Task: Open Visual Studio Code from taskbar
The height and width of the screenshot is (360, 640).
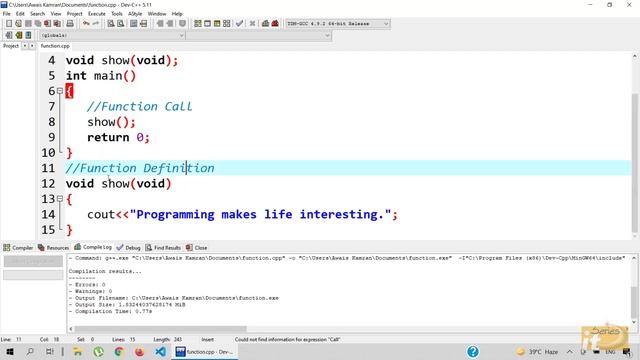Action: coord(160,351)
